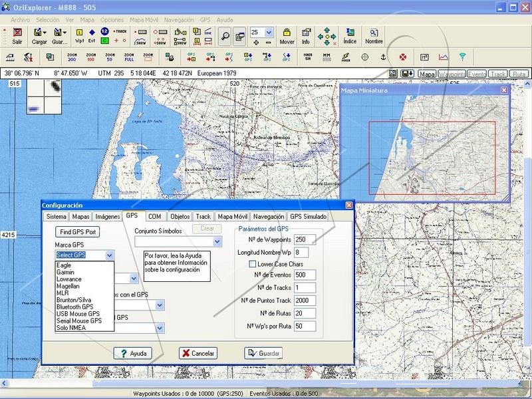This screenshot has height=399, width=532.
Task: Click the Salir exit icon
Action: tap(17, 33)
